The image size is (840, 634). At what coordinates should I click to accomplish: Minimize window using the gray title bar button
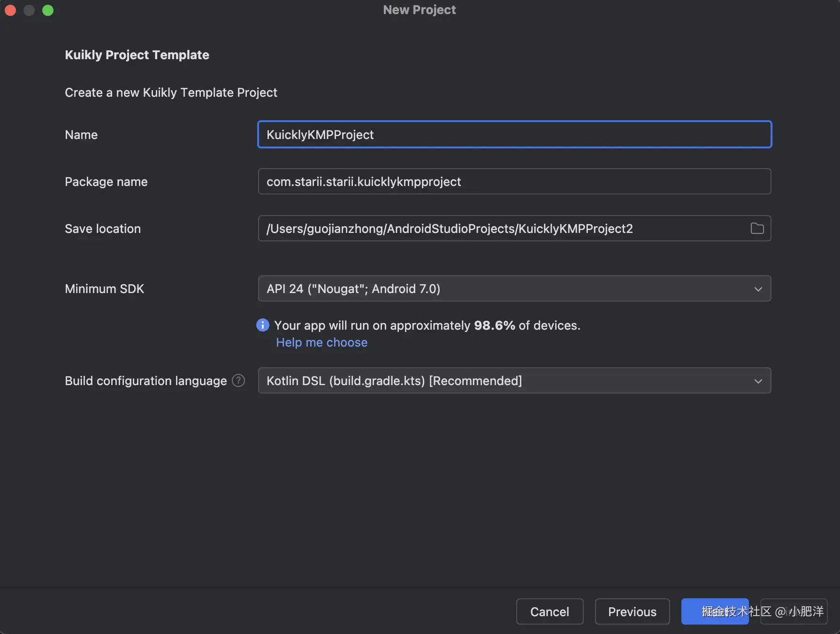click(29, 10)
